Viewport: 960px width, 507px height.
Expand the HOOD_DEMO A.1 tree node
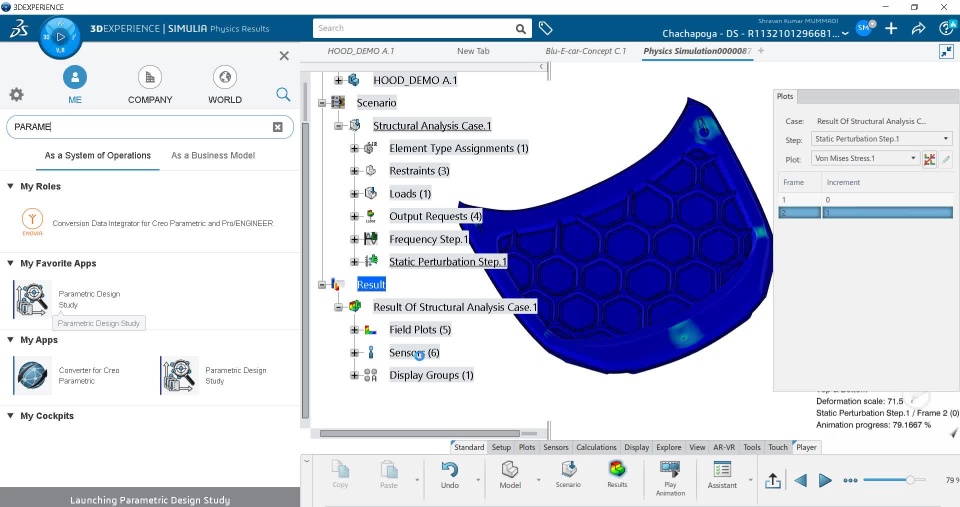tap(339, 80)
